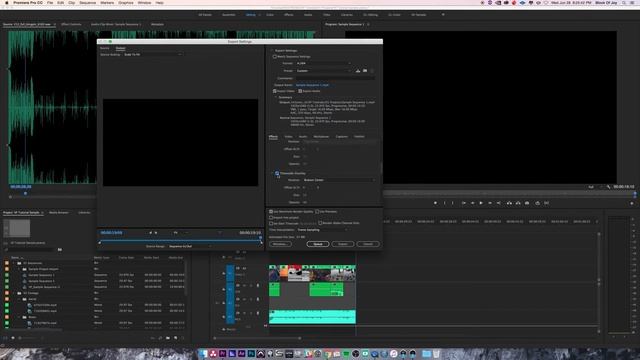Switch Project panel to icon view
Screen dimensions: 640x360
tap(13, 338)
